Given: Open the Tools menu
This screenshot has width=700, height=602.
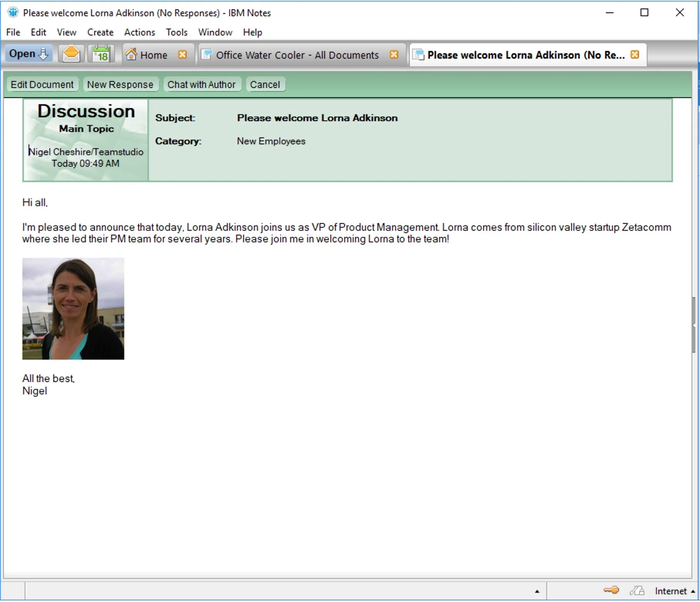Looking at the screenshot, I should [177, 32].
